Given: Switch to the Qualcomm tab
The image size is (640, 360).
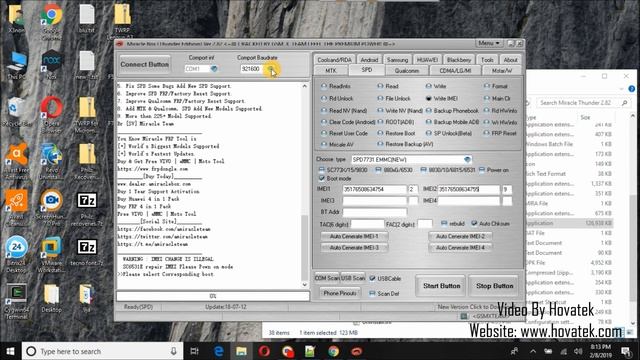Looking at the screenshot, I should (x=407, y=71).
